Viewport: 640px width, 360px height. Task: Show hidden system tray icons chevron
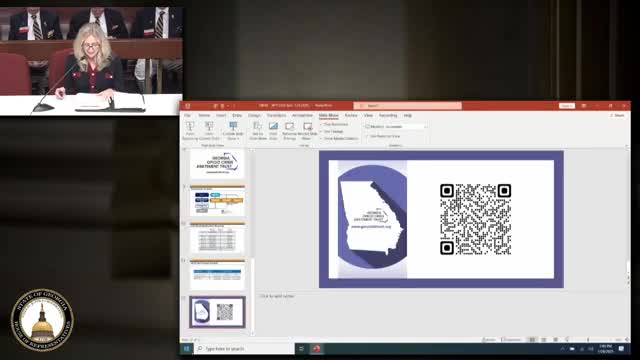coord(562,349)
